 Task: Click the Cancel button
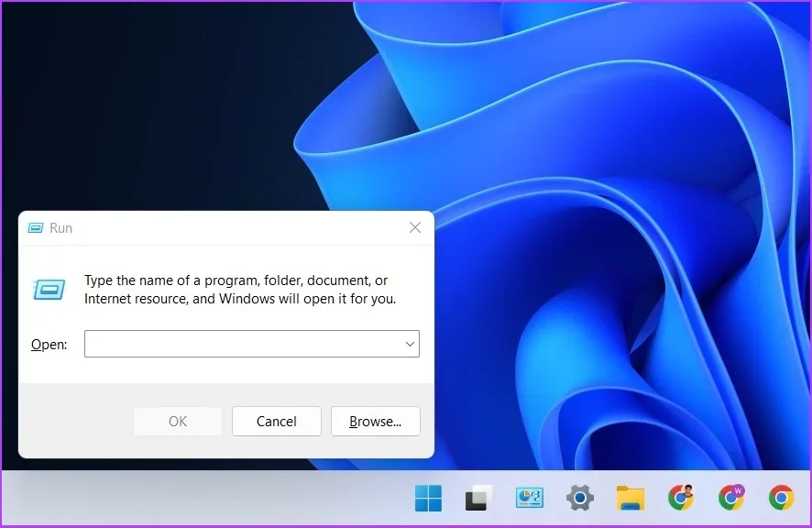pos(276,421)
